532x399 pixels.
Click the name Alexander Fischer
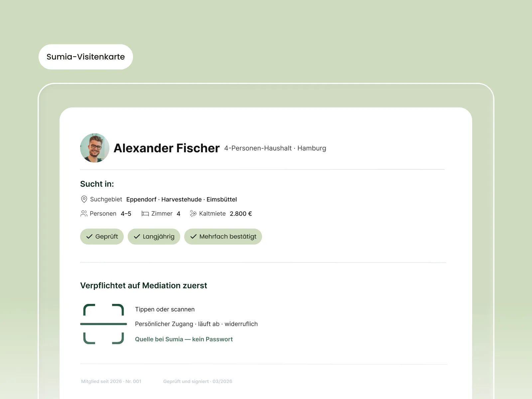tap(167, 148)
